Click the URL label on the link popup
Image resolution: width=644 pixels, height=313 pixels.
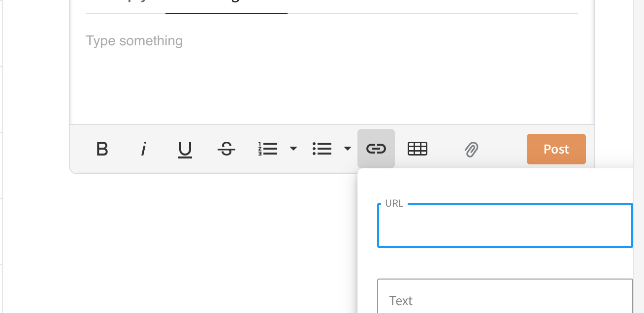tap(395, 203)
